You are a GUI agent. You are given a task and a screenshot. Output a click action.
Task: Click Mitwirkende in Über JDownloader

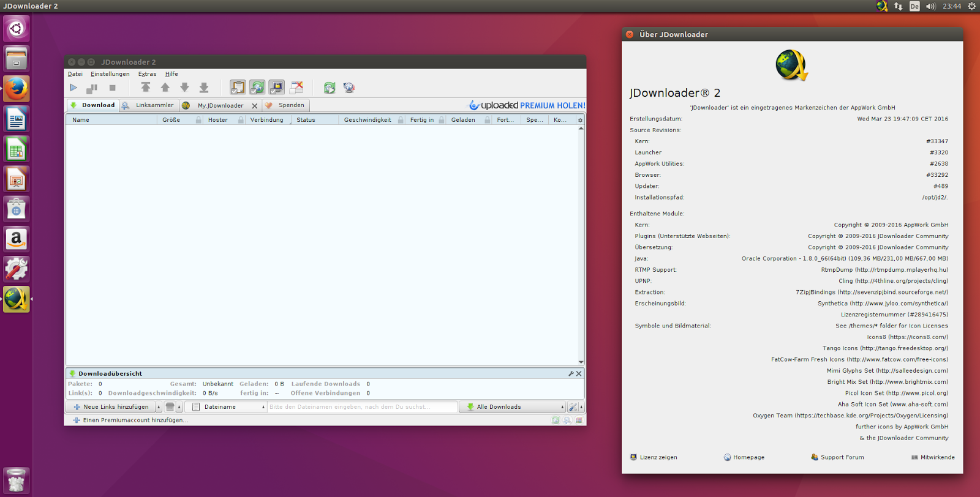[933, 457]
